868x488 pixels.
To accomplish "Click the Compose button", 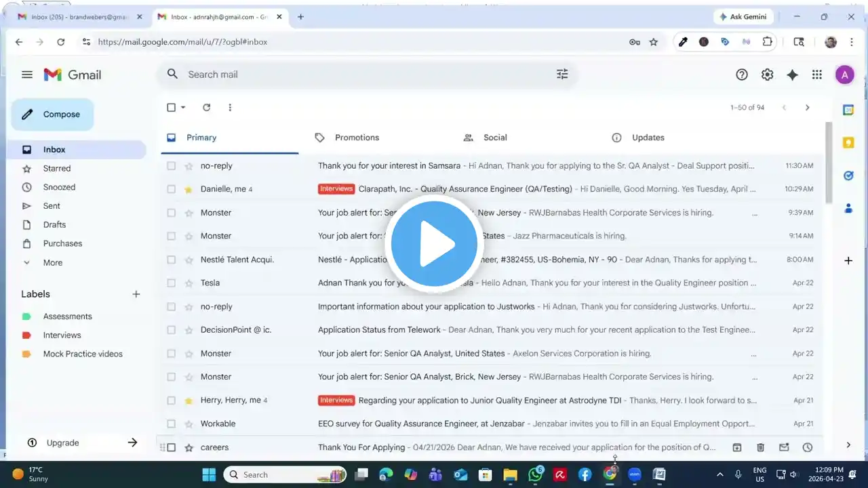I will coord(52,115).
